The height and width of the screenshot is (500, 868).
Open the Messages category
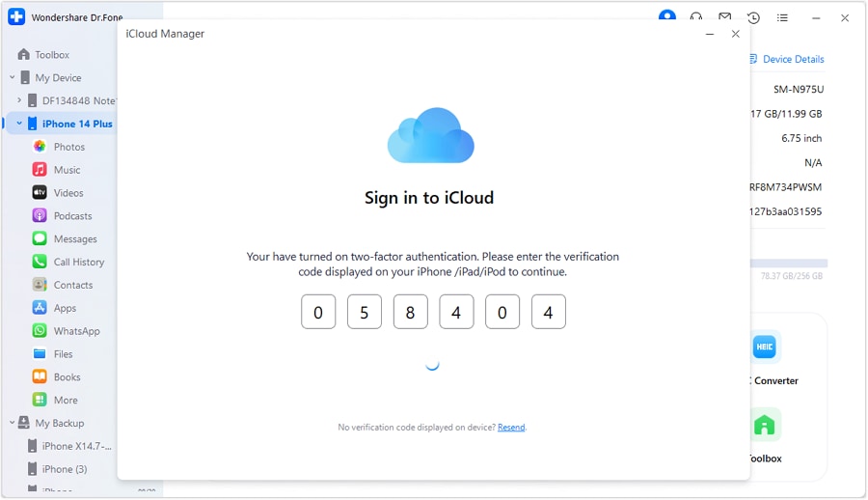pyautogui.click(x=74, y=239)
